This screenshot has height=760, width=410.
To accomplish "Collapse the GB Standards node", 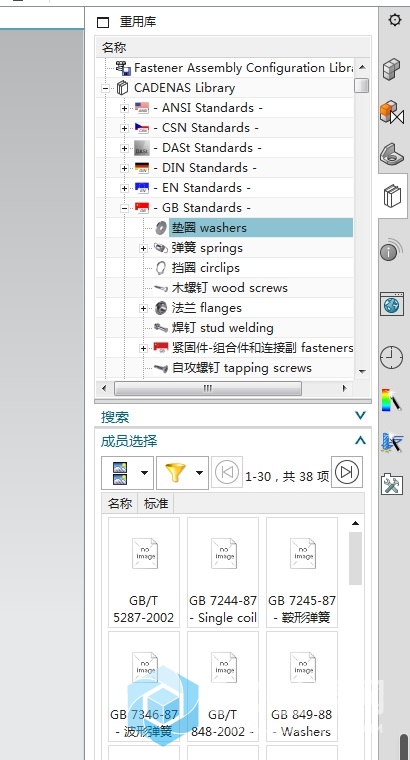I will pos(125,208).
